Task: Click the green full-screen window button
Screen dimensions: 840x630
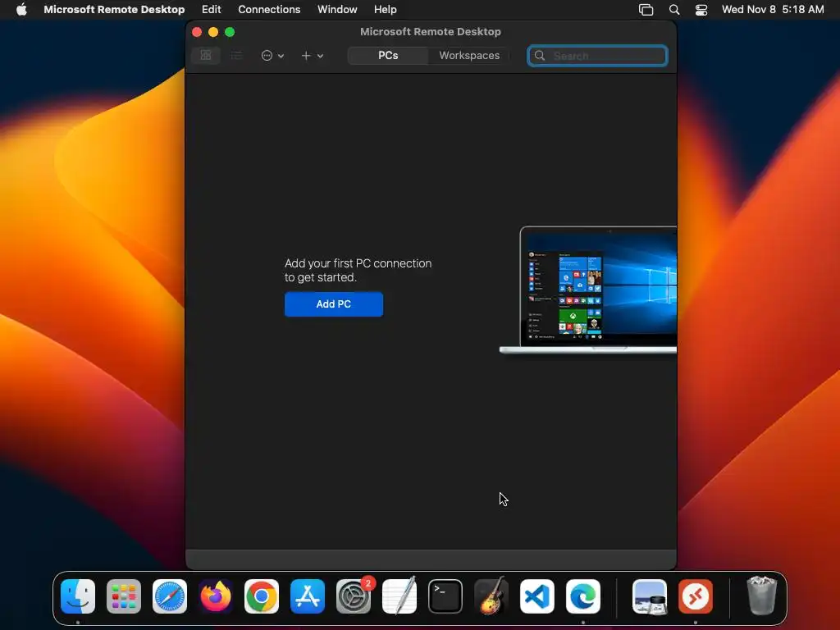Action: click(230, 32)
